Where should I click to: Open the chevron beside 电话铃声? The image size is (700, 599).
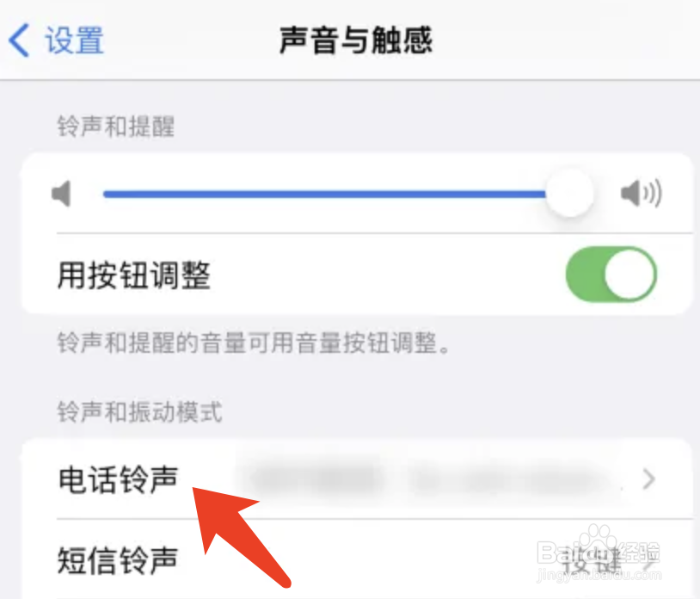tap(648, 479)
